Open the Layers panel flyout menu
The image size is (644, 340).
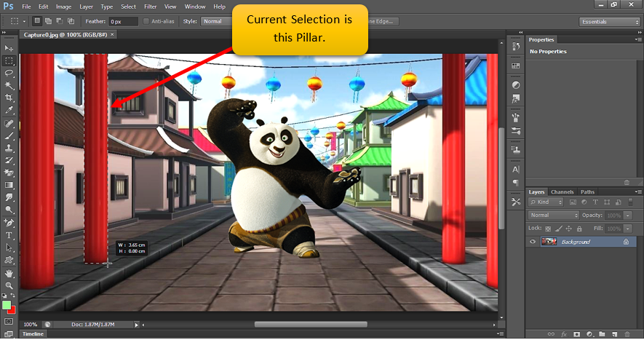[x=638, y=192]
